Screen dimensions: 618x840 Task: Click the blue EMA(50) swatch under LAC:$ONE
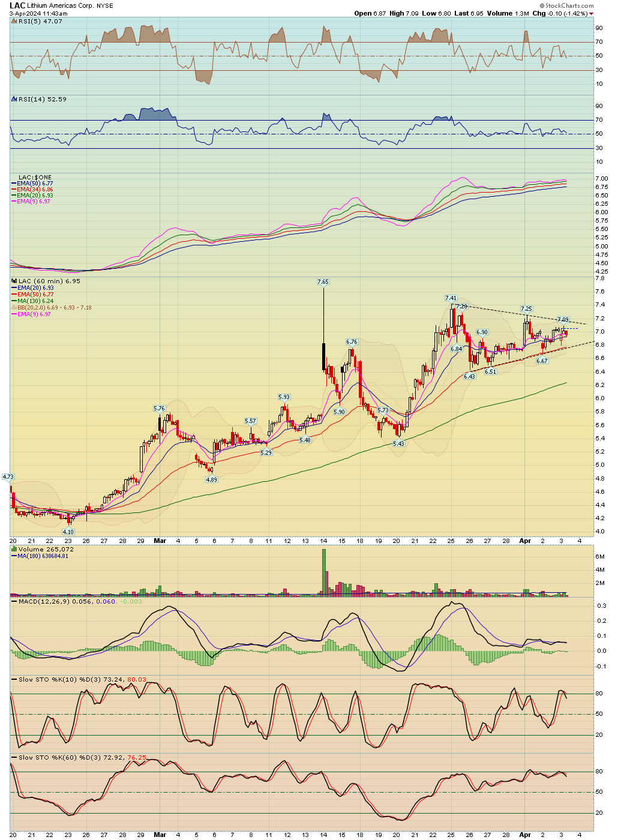click(x=14, y=184)
